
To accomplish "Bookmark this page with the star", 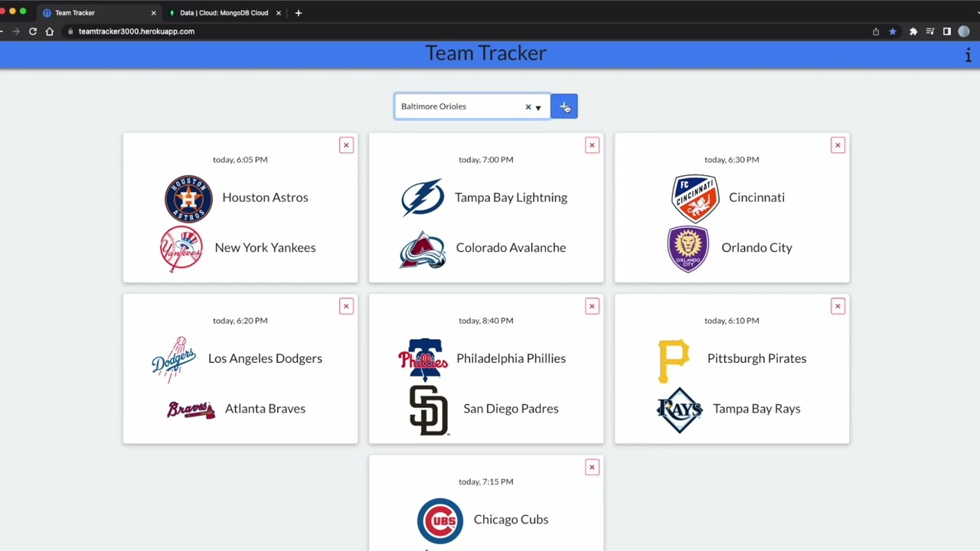I will pos(892,31).
